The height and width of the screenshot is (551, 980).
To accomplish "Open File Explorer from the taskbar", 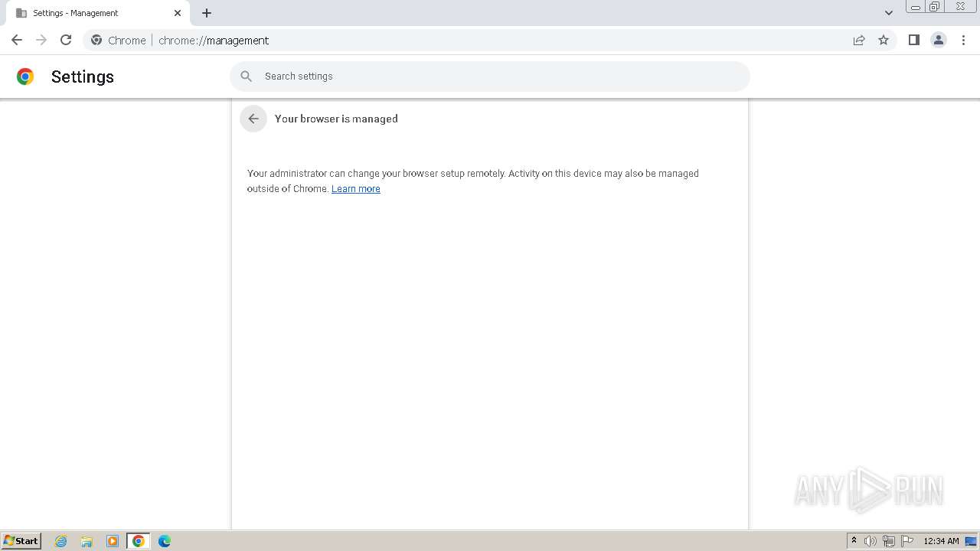I will point(87,541).
